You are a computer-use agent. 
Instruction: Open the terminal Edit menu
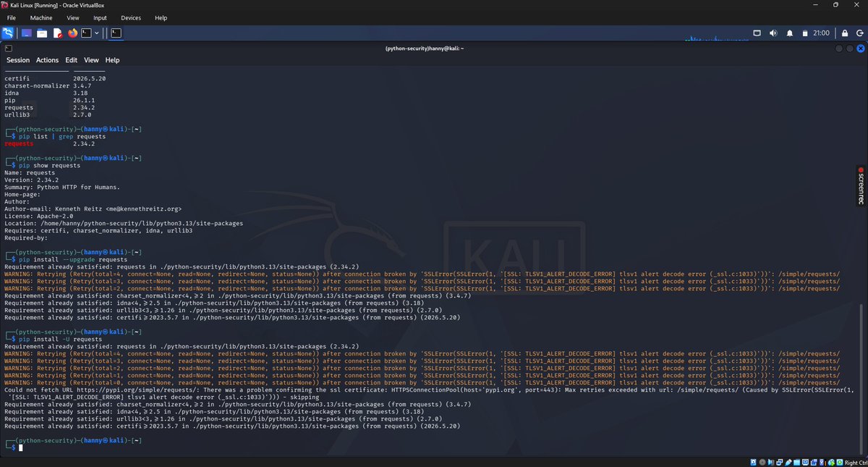(71, 60)
